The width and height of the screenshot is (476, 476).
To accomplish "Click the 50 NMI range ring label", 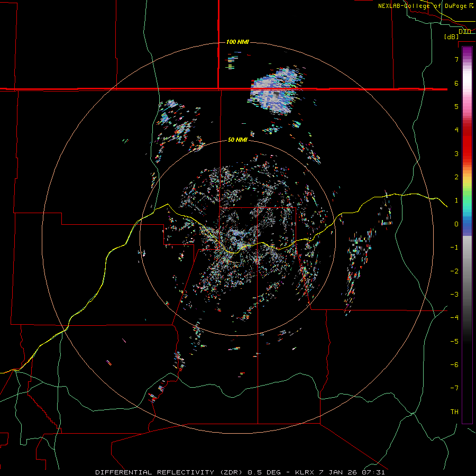I will pos(237,140).
